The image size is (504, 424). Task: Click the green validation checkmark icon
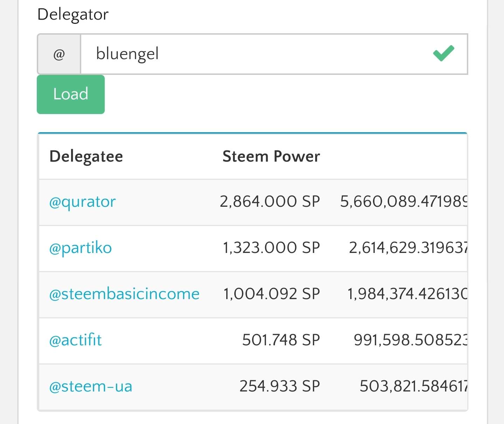(443, 54)
